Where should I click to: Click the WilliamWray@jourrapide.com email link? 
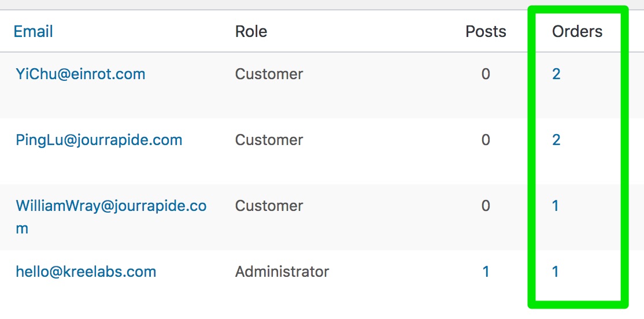coord(111,217)
